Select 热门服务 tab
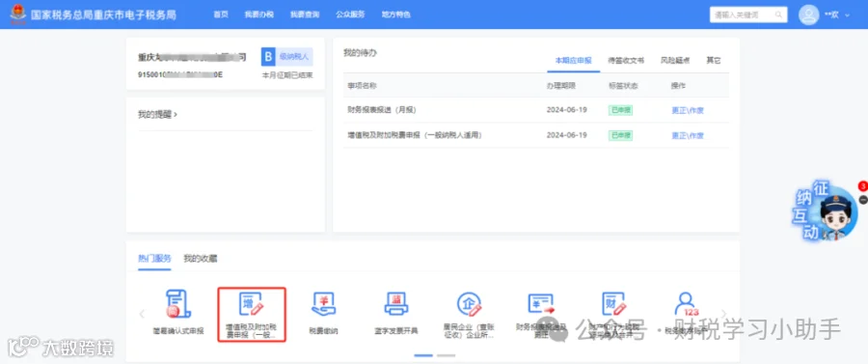 154,258
